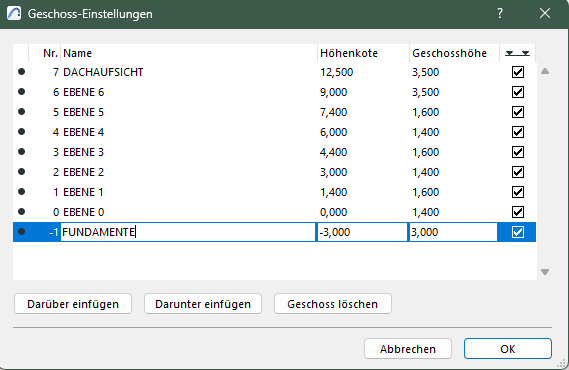Click the -3,000 Höhenkote input field
The height and width of the screenshot is (370, 569).
(363, 232)
